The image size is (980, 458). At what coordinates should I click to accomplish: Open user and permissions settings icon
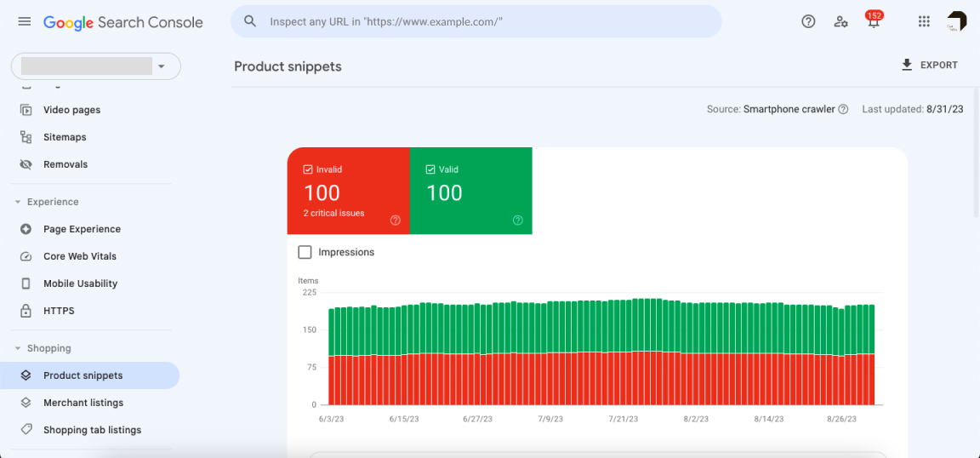pos(840,22)
